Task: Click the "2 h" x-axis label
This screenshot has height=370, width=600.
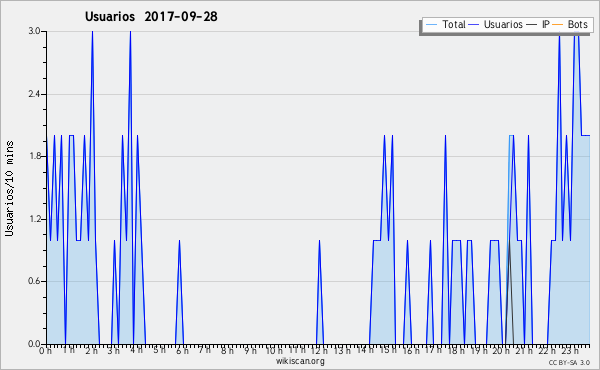Action: pyautogui.click(x=91, y=351)
